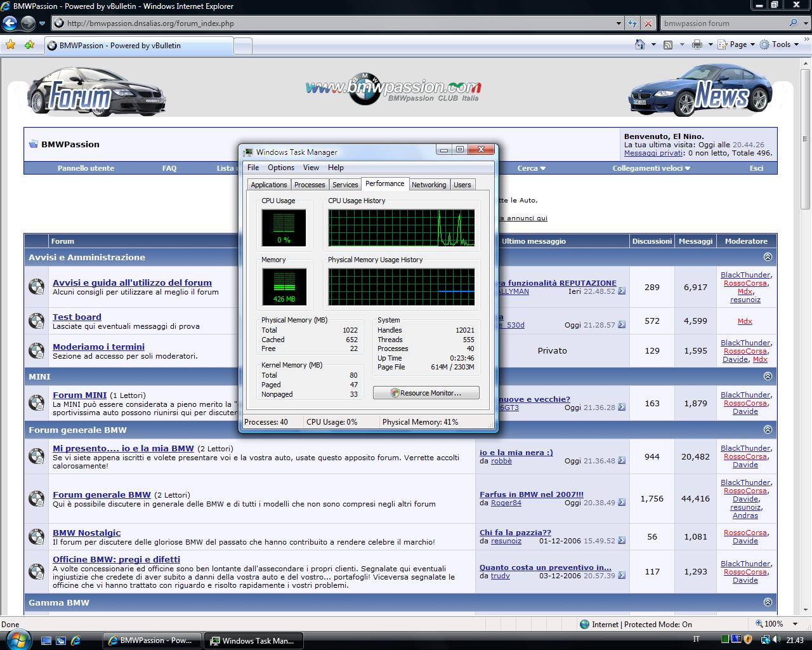Collapse the Forum generale BMW category
Viewport: 812px width, 650px height.
tap(768, 430)
